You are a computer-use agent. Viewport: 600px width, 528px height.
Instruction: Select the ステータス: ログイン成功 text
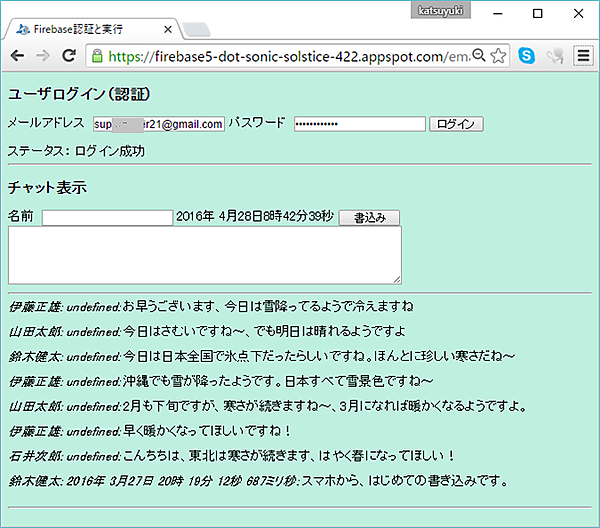coord(76,151)
